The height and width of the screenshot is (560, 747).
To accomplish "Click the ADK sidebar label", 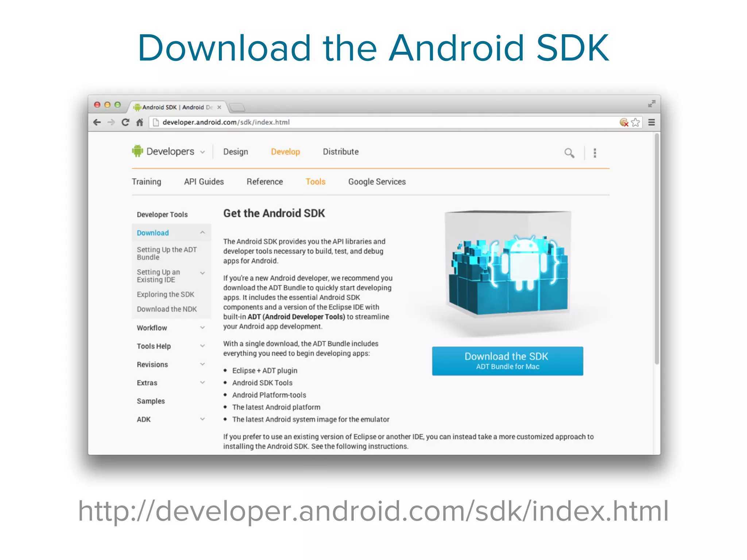I will click(144, 420).
